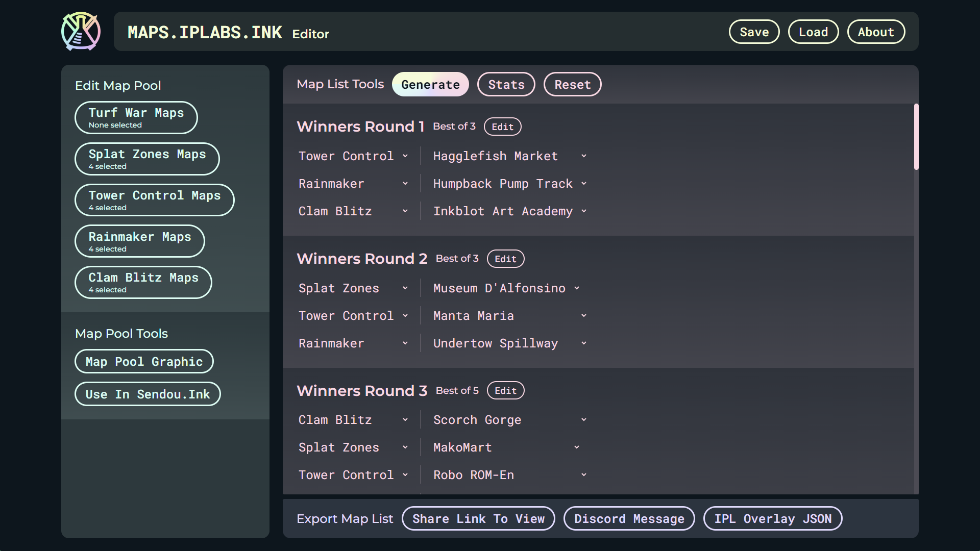Expand the Winners Round 1 Rainmaker mode dropdown
This screenshot has height=551, width=980.
[x=353, y=184]
